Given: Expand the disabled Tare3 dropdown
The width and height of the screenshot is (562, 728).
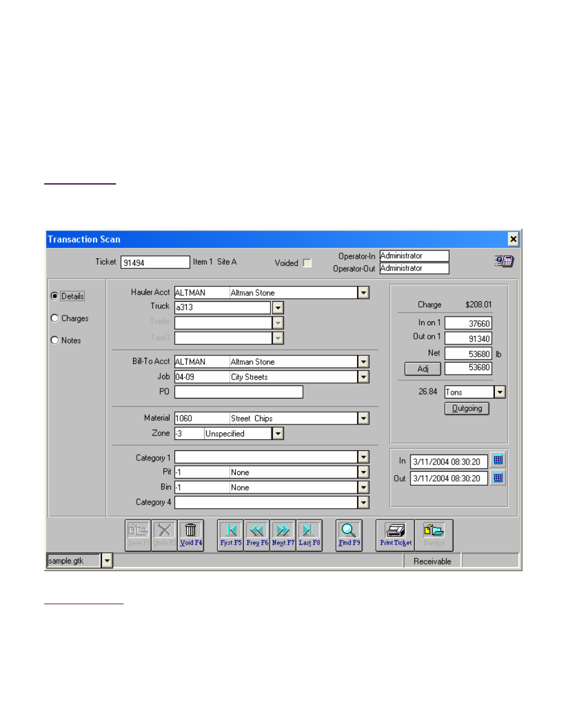Looking at the screenshot, I should click(278, 338).
